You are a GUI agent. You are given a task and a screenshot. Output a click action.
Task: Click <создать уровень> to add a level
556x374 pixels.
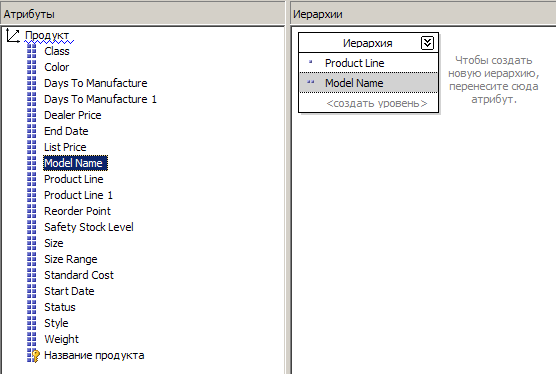(377, 104)
